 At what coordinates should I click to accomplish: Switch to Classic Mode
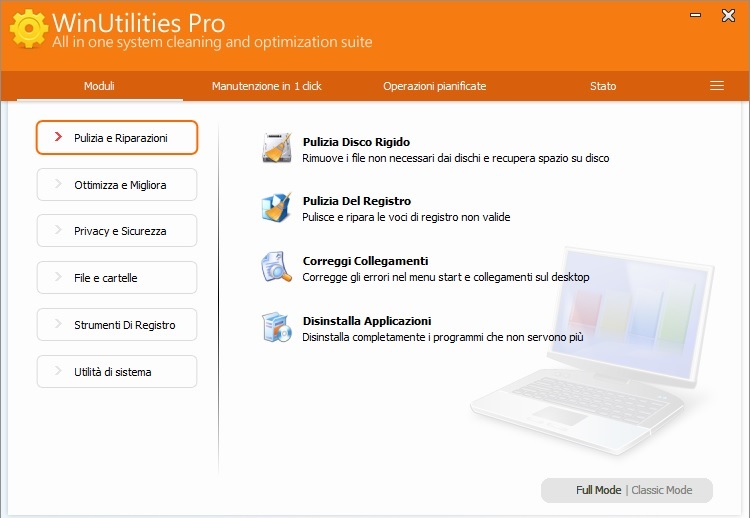click(662, 490)
